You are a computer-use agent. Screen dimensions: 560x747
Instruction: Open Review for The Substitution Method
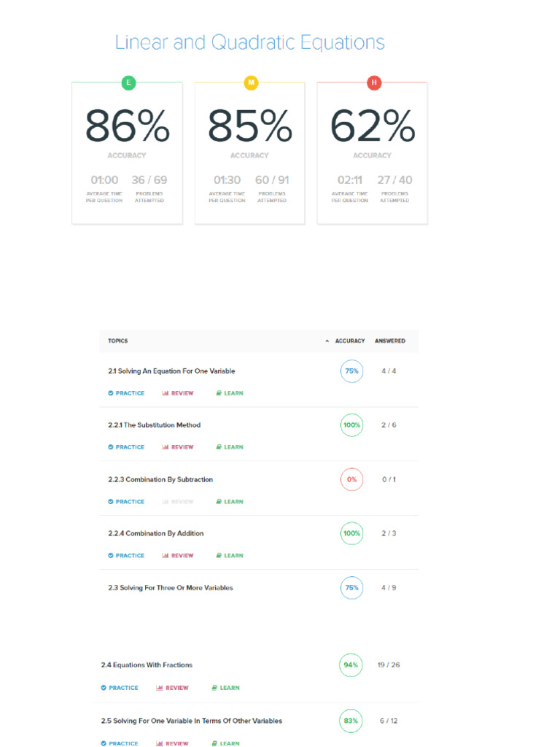click(x=178, y=447)
